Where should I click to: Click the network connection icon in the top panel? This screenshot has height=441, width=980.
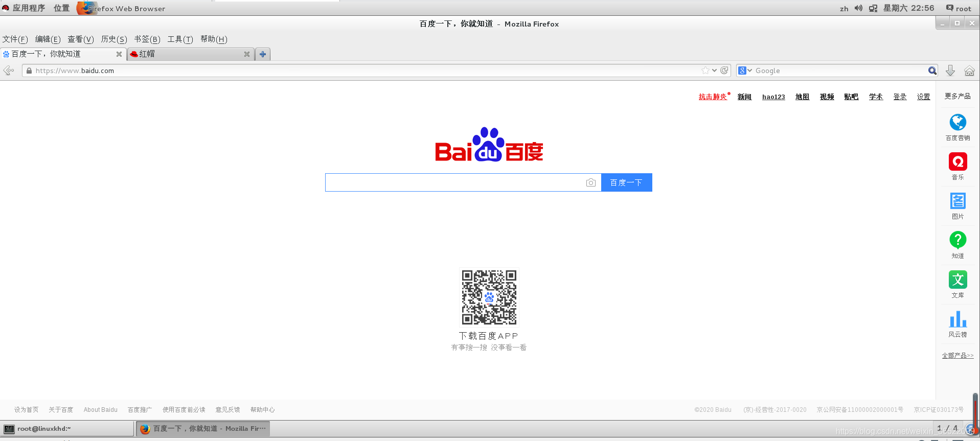(x=873, y=8)
